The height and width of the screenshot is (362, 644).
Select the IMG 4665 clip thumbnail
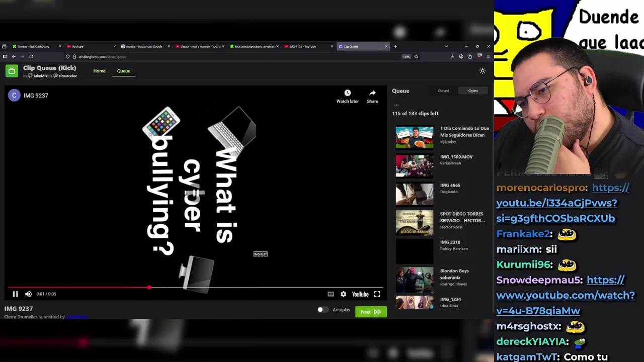[415, 194]
